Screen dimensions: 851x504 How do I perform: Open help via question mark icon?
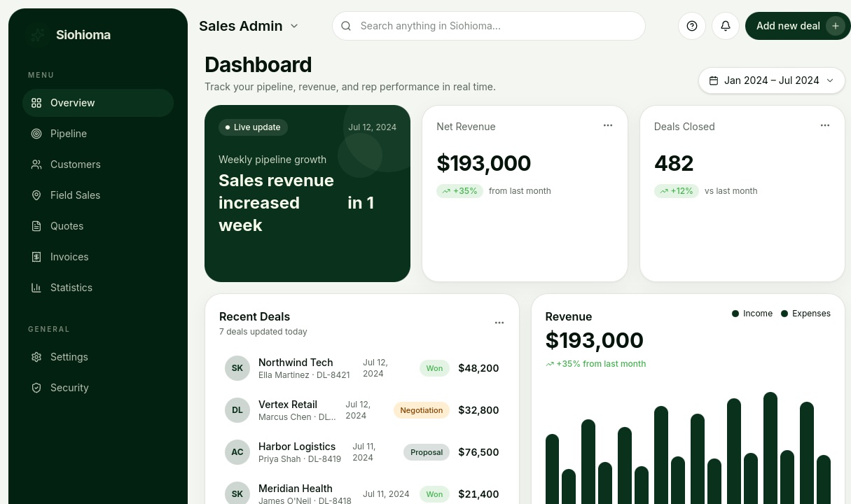[692, 26]
